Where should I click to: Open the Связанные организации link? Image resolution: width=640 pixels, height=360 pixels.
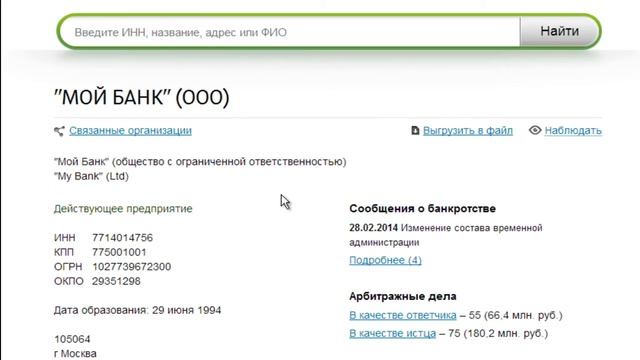[x=130, y=131]
